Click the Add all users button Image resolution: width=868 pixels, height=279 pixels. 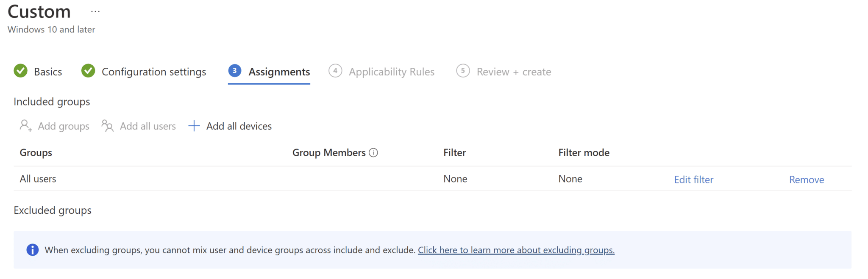pyautogui.click(x=139, y=126)
